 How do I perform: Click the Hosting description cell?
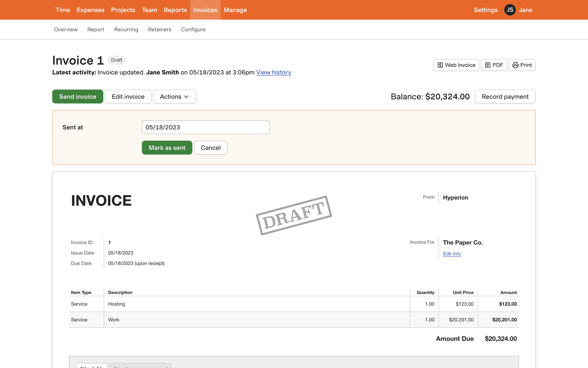257,304
